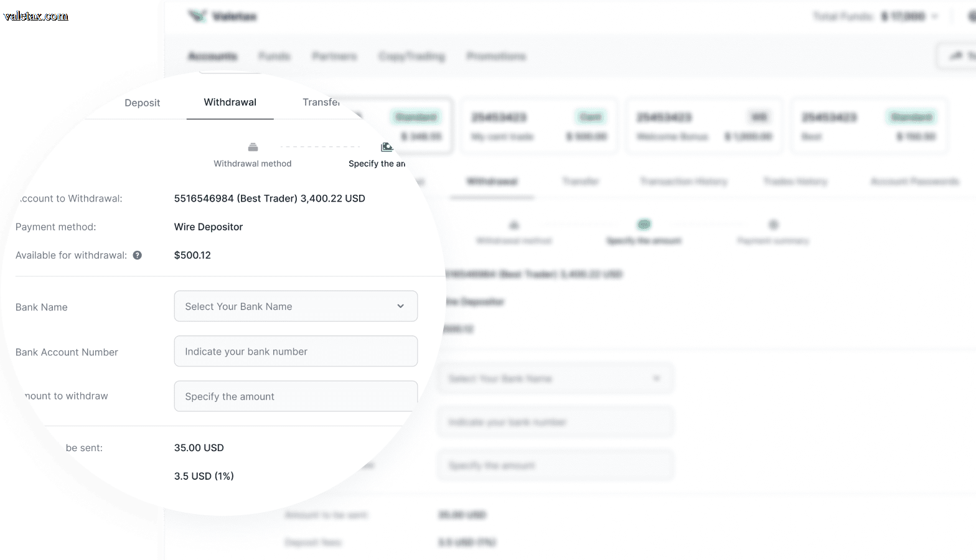The width and height of the screenshot is (976, 560).
Task: Select the Welcome Bonus account card
Action: [x=704, y=126]
